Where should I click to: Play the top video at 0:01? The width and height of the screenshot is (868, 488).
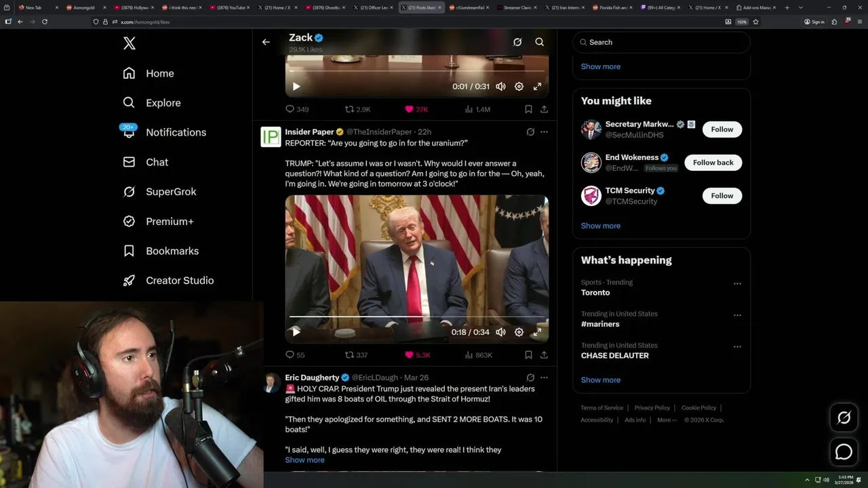(296, 86)
